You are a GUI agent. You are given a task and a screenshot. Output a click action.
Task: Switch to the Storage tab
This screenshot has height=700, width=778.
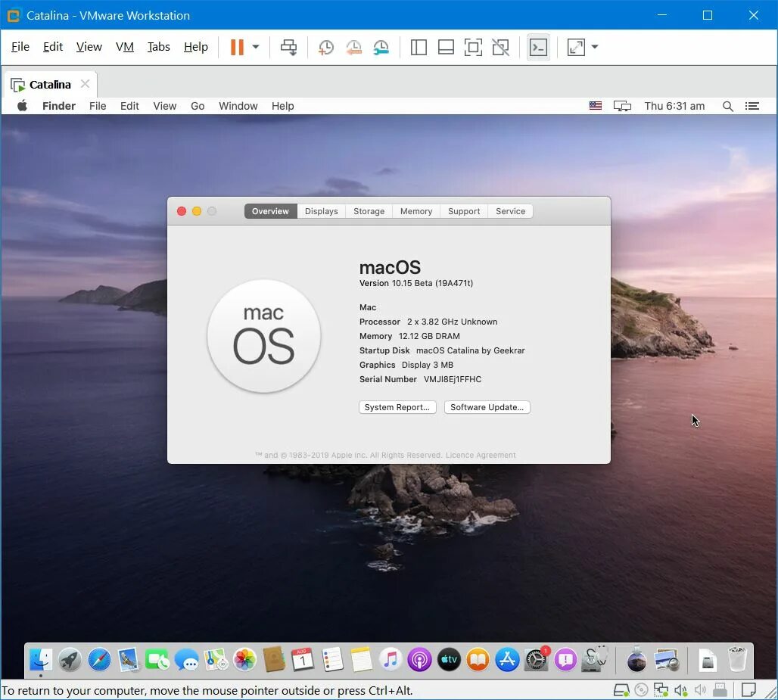click(369, 211)
